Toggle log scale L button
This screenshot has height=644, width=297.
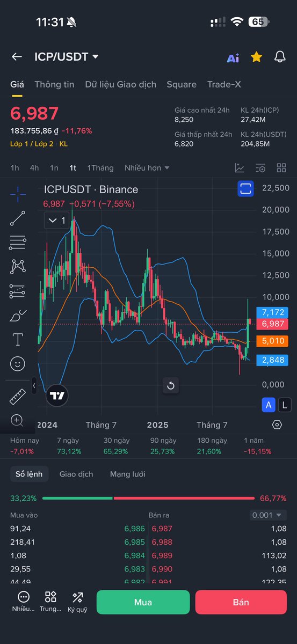click(x=285, y=405)
